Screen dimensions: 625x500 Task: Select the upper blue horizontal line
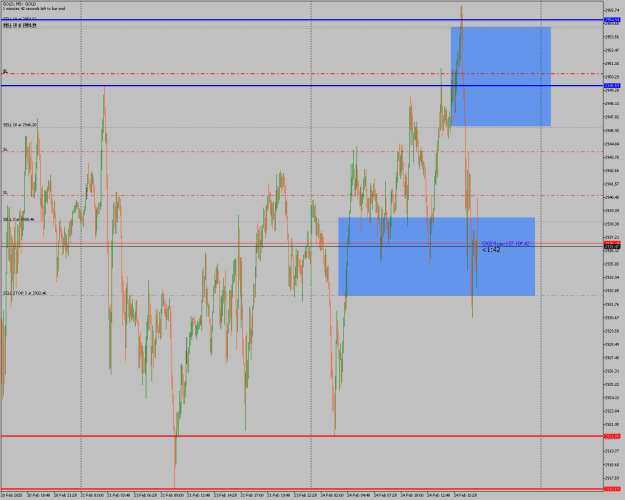pos(302,20)
